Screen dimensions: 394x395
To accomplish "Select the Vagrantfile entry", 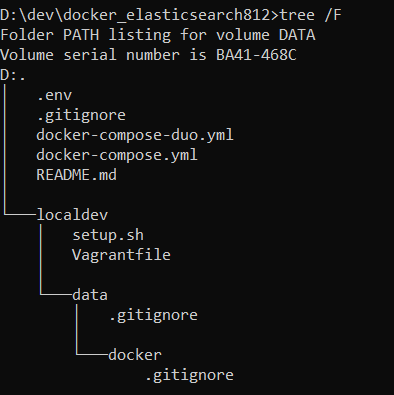I will (121, 255).
